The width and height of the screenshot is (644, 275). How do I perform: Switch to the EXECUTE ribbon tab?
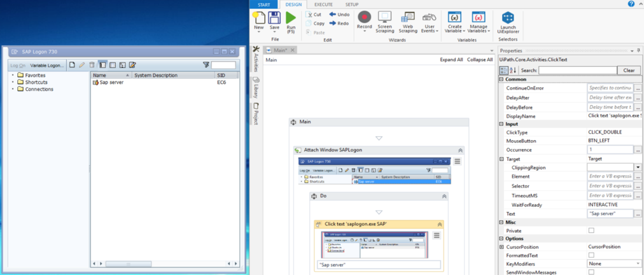[x=323, y=4]
